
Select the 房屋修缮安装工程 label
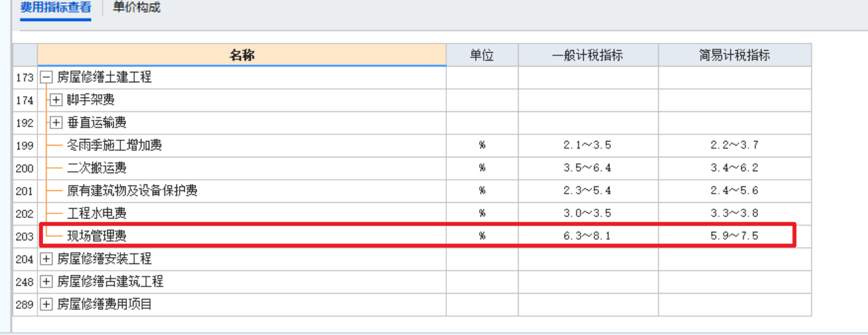click(x=104, y=259)
